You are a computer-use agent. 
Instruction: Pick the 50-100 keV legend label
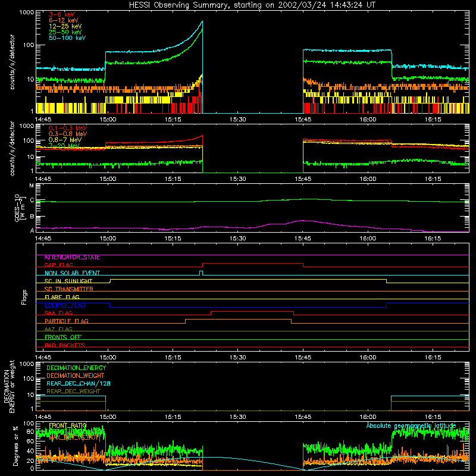67,38
